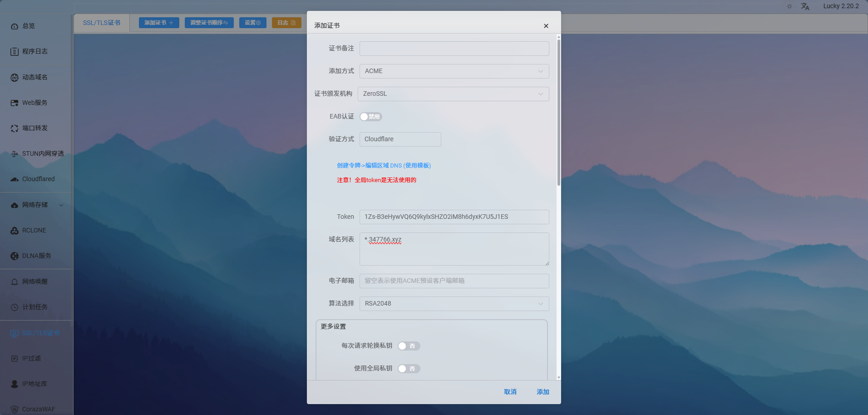The width and height of the screenshot is (868, 415).
Task: Click the STUN内网穿透 icon in sidebar
Action: point(15,154)
